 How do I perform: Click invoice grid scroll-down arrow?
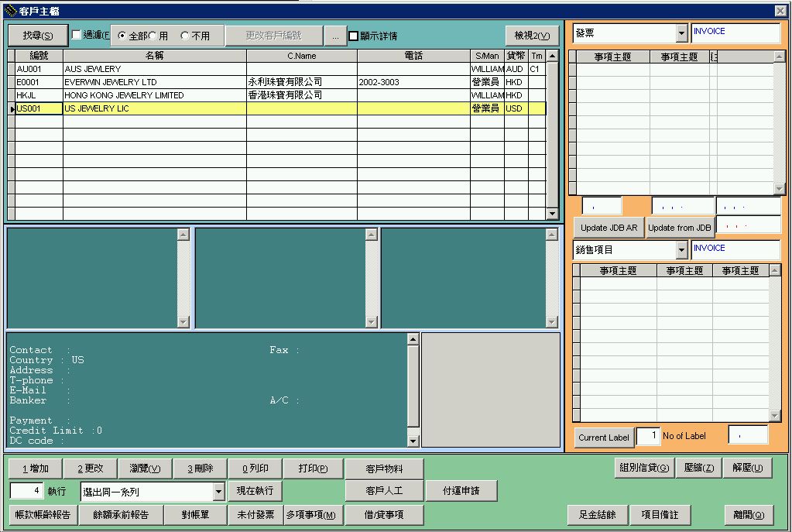(779, 188)
